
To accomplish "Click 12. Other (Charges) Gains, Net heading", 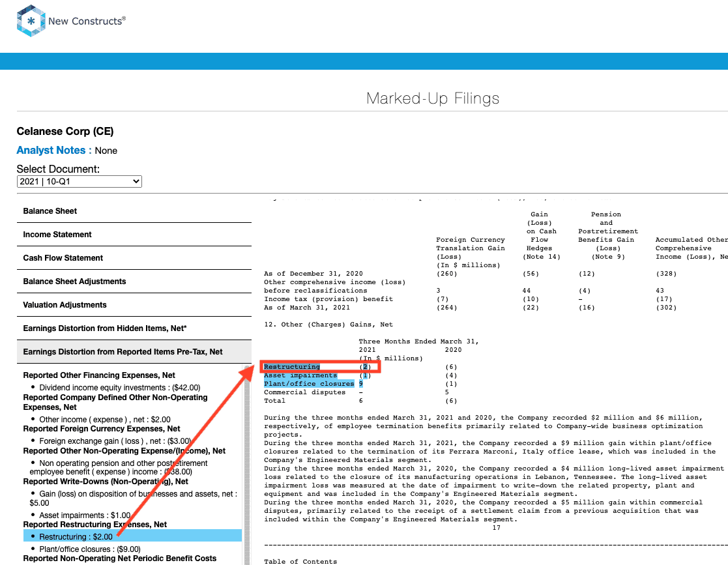I will 328,325.
